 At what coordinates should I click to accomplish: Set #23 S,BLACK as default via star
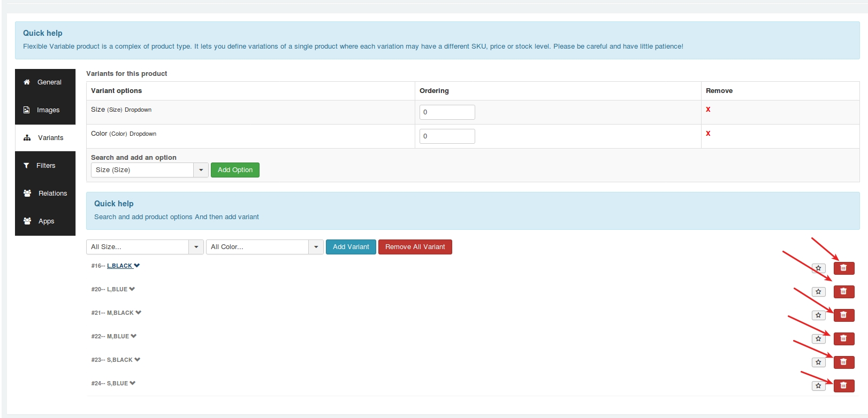(x=818, y=362)
